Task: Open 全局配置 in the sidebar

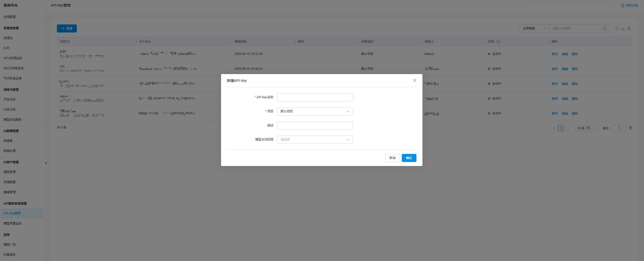Action: [10, 17]
